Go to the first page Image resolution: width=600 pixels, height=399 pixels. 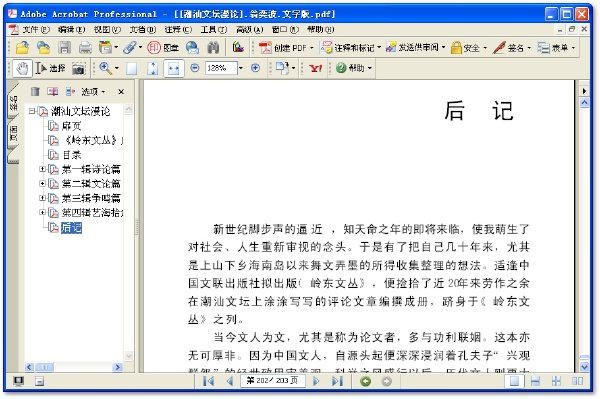point(208,381)
